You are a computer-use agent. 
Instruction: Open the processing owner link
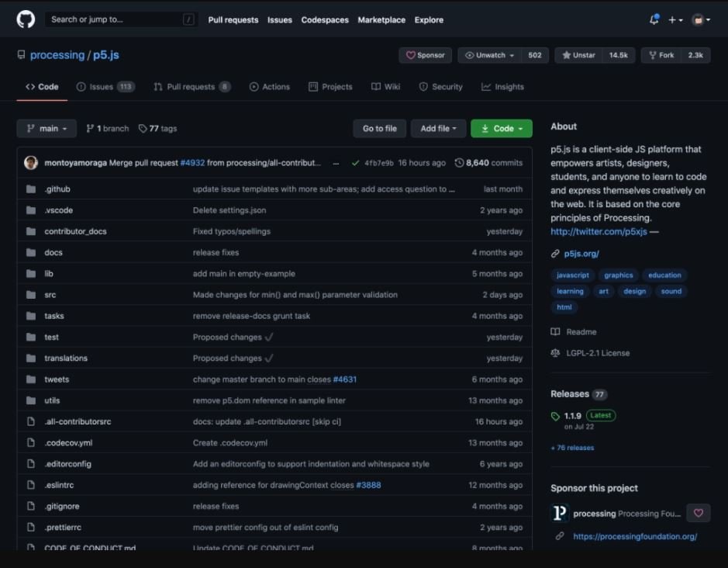tap(57, 55)
